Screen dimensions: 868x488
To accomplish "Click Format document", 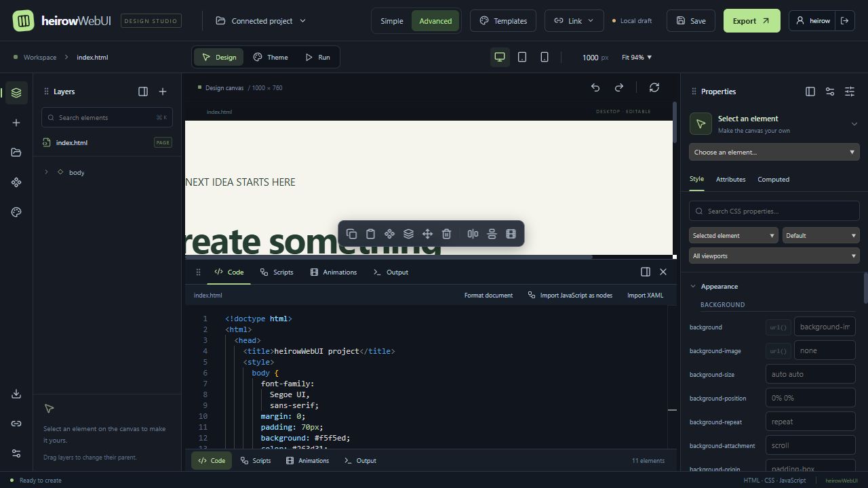I will (488, 296).
